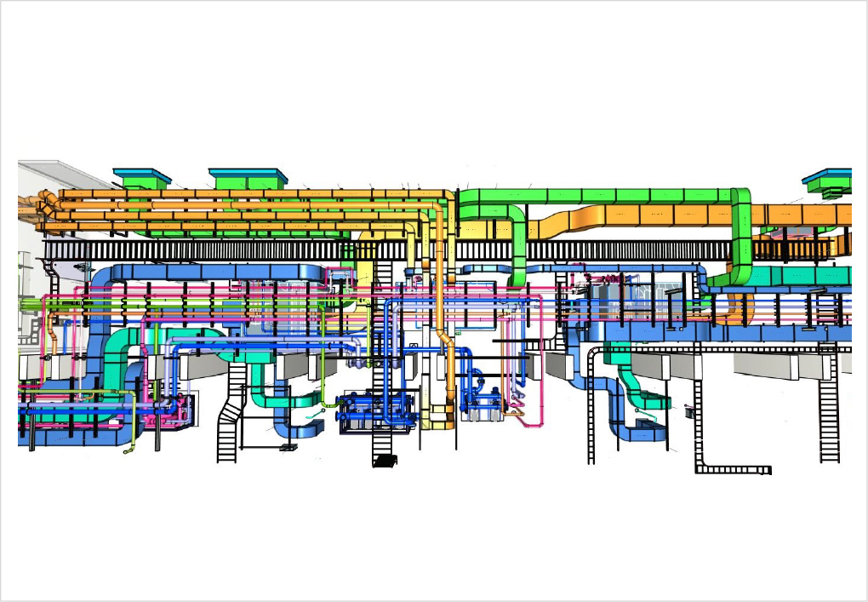The image size is (868, 602).
Task: Select the large green duct elbow at top center
Action: point(494,205)
